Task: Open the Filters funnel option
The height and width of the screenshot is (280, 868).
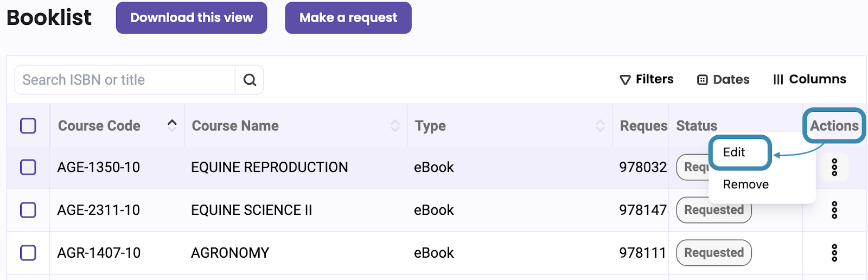Action: (647, 79)
